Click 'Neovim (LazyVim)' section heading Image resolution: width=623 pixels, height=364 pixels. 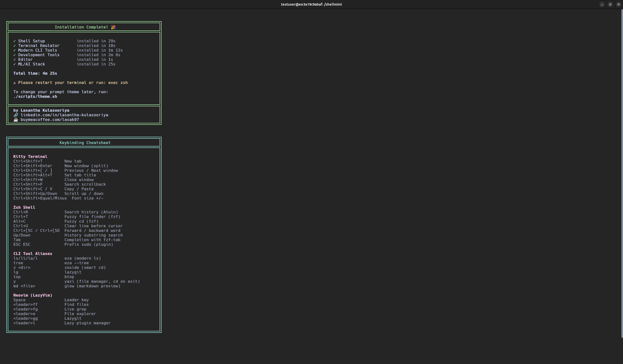33,295
